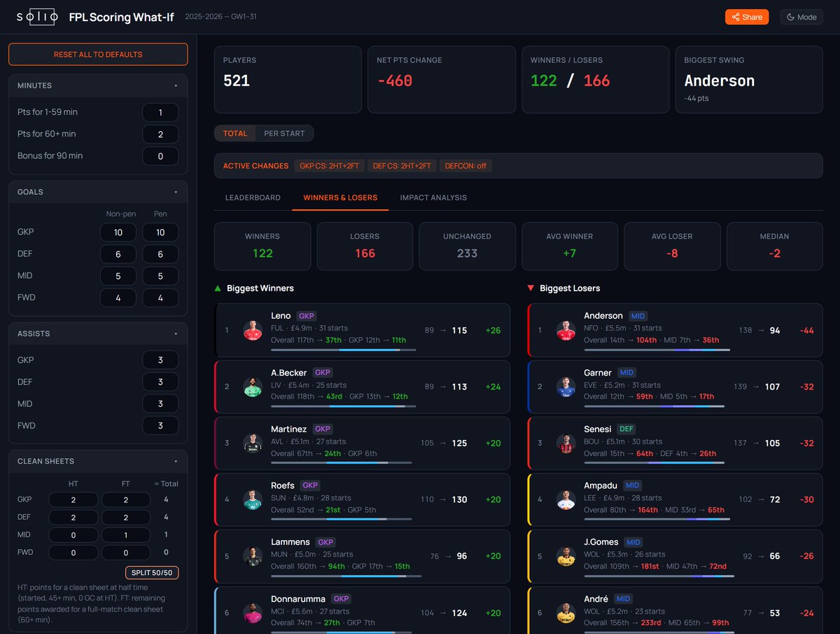This screenshot has height=634, width=840.
Task: Click the Share button
Action: (x=747, y=17)
